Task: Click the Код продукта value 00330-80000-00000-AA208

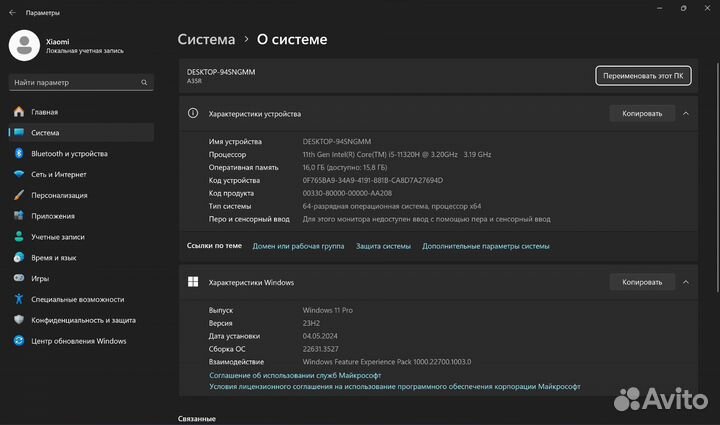Action: point(347,193)
